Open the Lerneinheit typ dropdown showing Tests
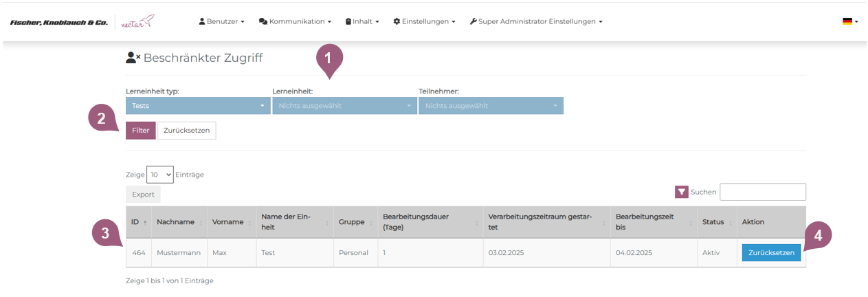 pyautogui.click(x=198, y=106)
